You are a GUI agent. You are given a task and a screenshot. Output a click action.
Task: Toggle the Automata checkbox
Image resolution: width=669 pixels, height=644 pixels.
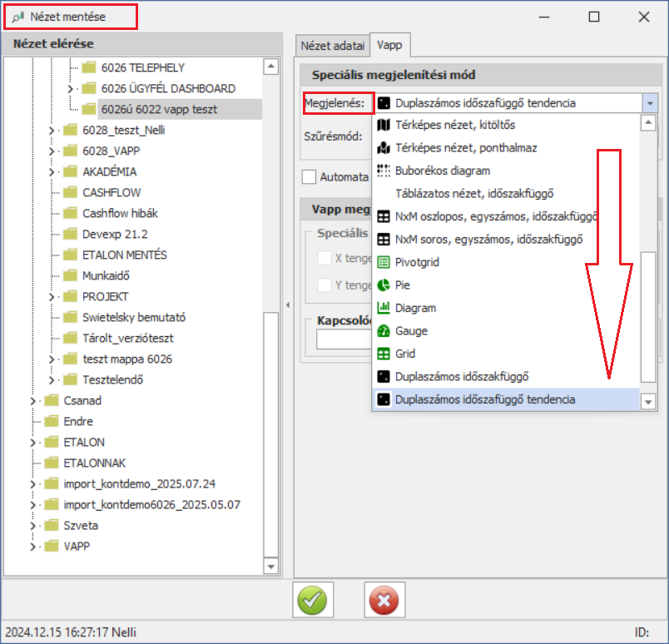click(x=310, y=176)
